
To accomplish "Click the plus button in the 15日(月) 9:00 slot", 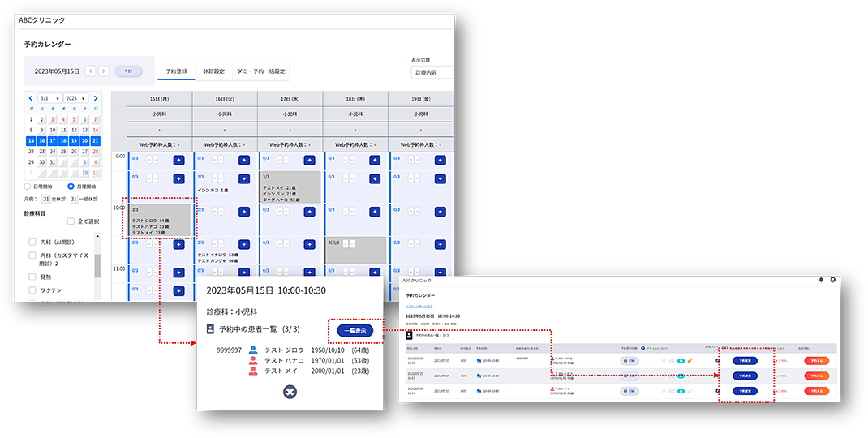I will (x=178, y=160).
